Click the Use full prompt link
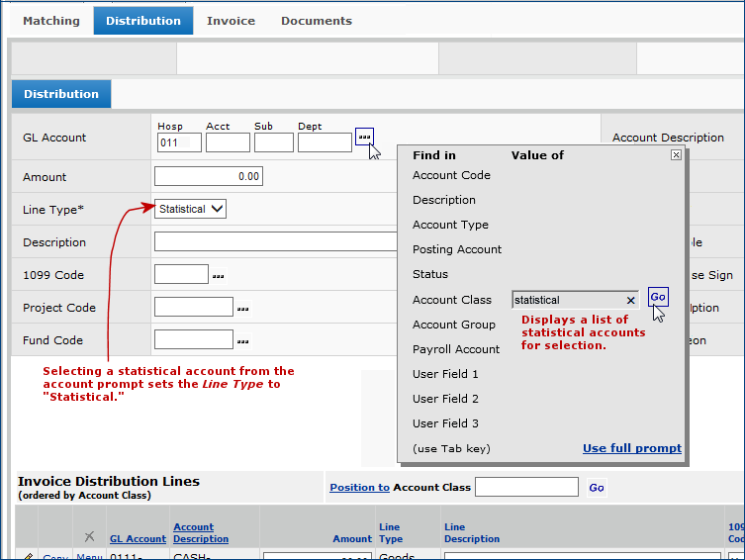The height and width of the screenshot is (560, 745). click(x=631, y=448)
